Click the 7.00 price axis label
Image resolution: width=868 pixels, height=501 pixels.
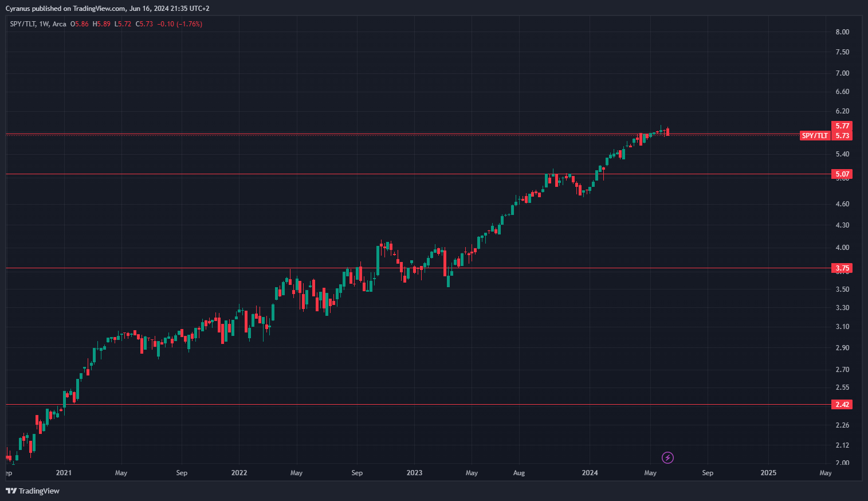(842, 73)
